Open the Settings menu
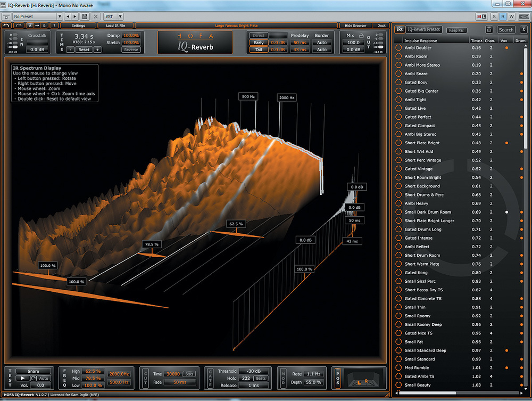 click(78, 26)
